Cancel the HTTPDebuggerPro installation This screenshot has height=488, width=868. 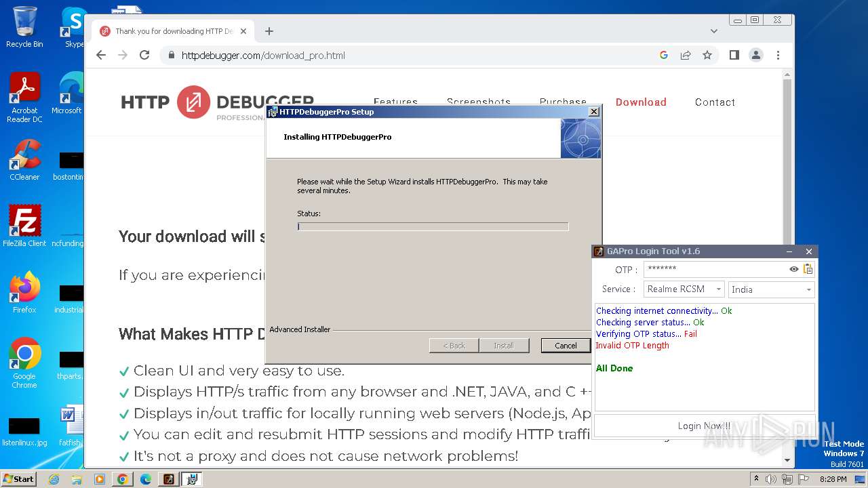(566, 346)
